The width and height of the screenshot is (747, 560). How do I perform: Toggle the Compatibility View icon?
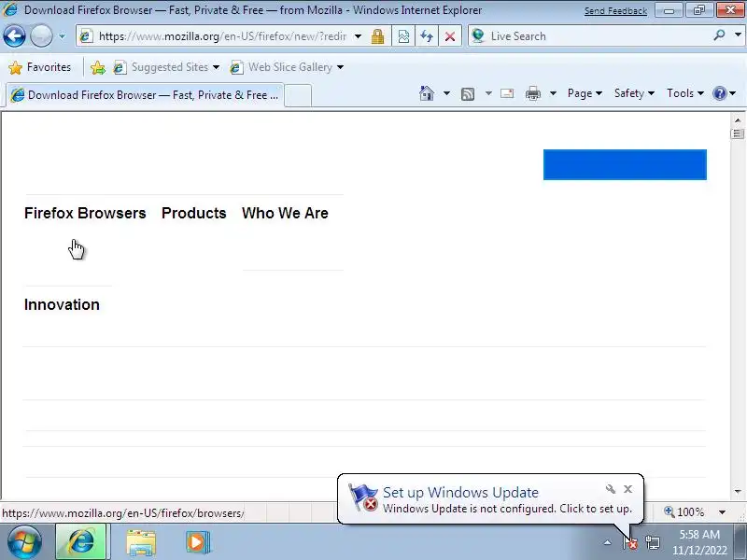(x=403, y=36)
